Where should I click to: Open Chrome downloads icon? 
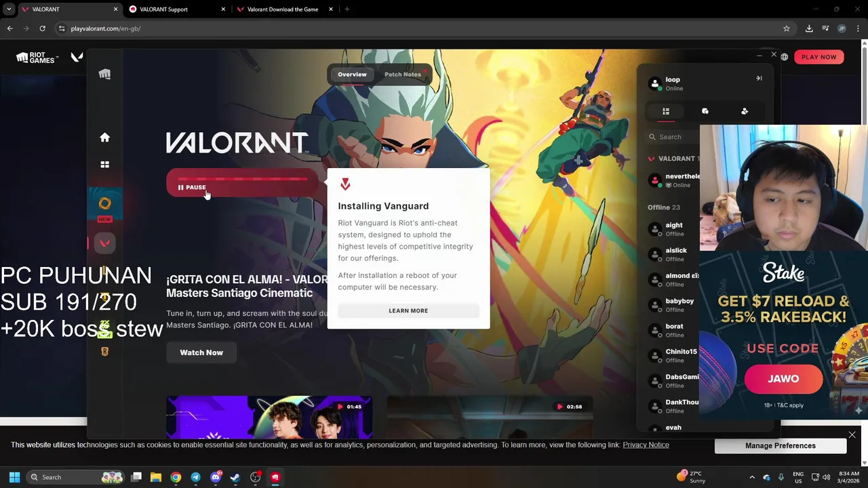tap(809, 28)
